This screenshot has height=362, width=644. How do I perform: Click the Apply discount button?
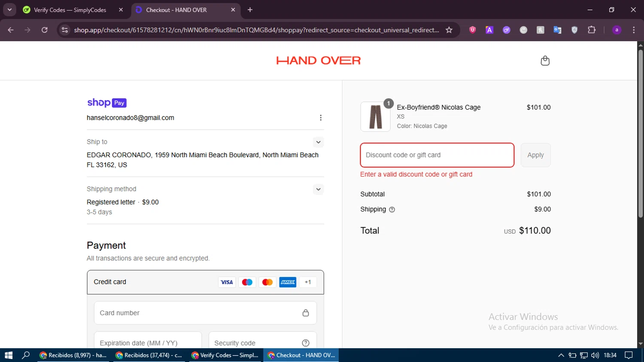coord(535,155)
